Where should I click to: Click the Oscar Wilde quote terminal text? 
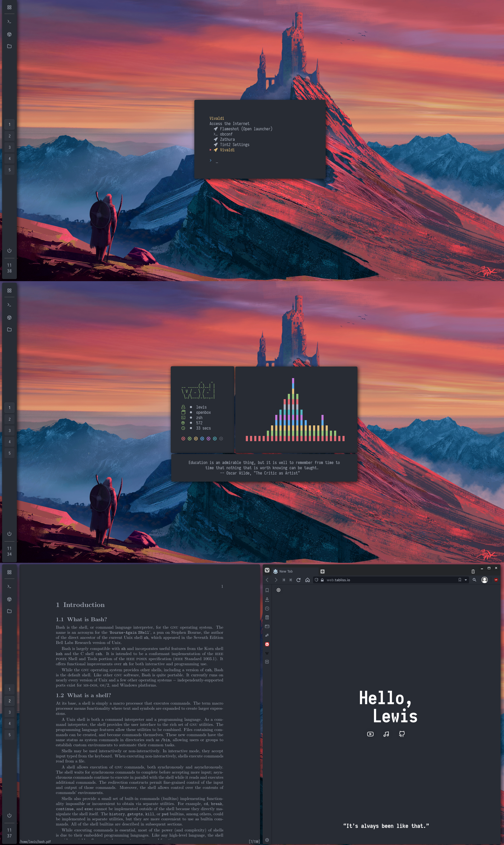pyautogui.click(x=264, y=468)
